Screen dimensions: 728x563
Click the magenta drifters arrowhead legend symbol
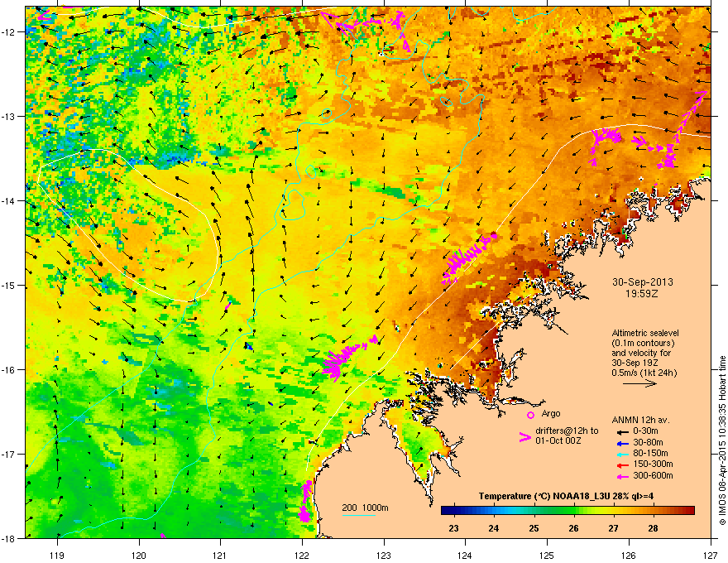click(524, 437)
